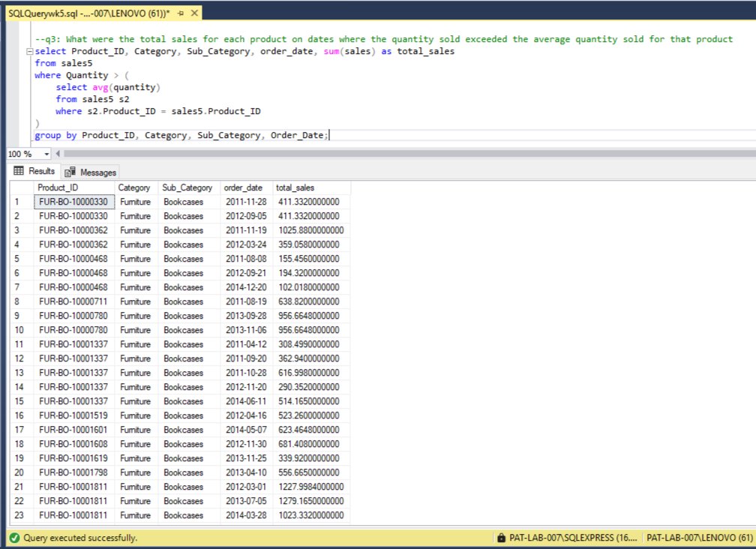Click date cell 2011-11-28

pyautogui.click(x=246, y=202)
